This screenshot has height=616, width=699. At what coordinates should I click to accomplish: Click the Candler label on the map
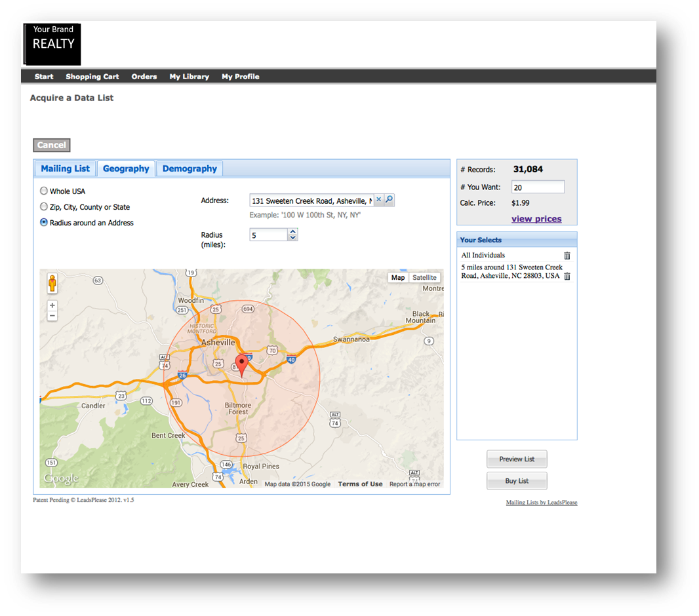(93, 406)
